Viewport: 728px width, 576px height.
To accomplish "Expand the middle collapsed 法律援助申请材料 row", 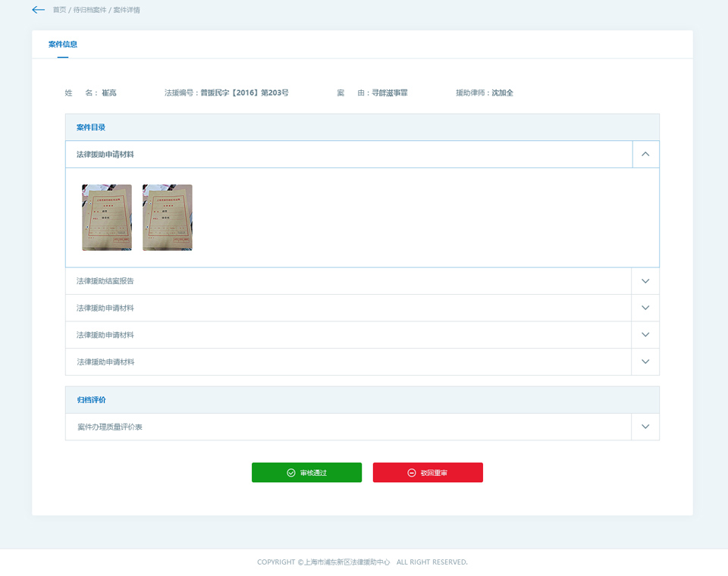I will coord(645,335).
